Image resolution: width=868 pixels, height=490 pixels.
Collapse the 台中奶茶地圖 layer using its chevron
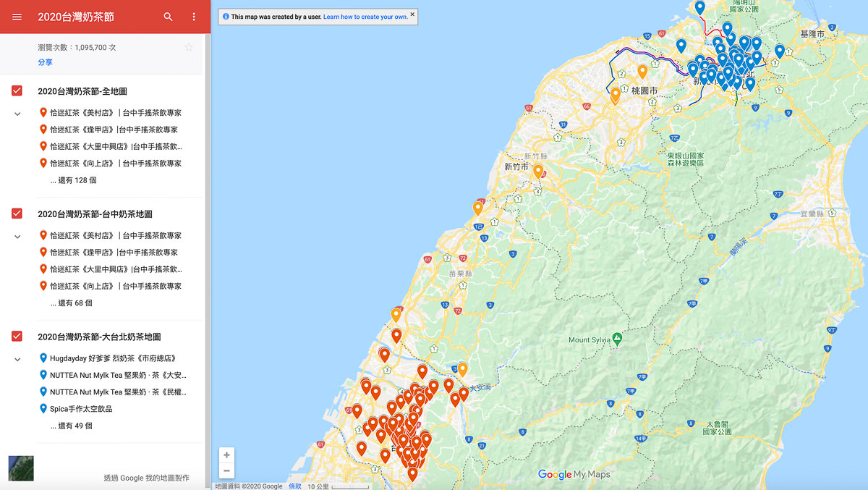17,236
